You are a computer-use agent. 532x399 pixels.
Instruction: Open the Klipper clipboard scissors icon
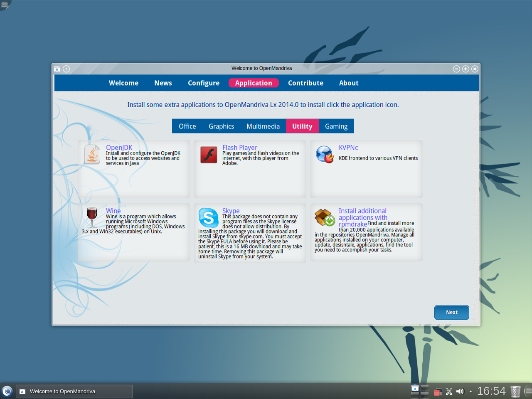(449, 392)
